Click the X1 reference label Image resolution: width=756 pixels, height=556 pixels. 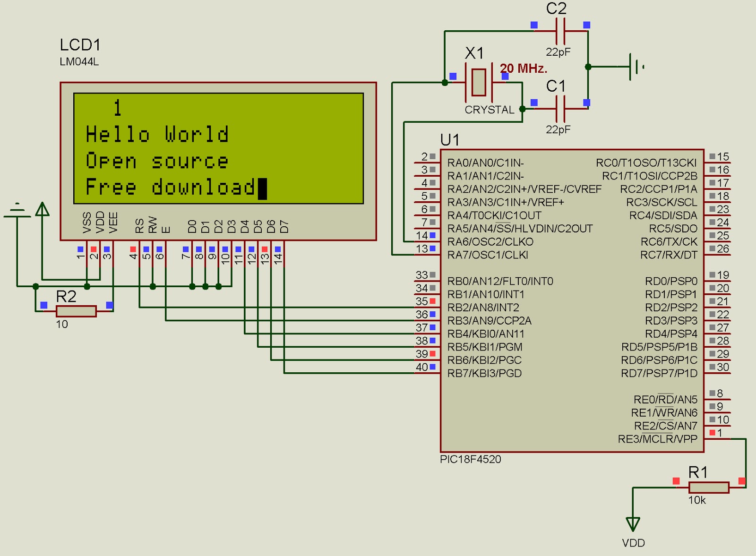474,53
